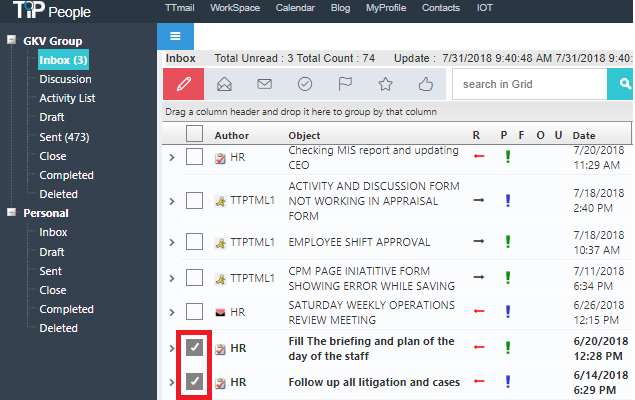Click the open envelope mark-as-read icon
635x400 pixels.
coord(224,84)
